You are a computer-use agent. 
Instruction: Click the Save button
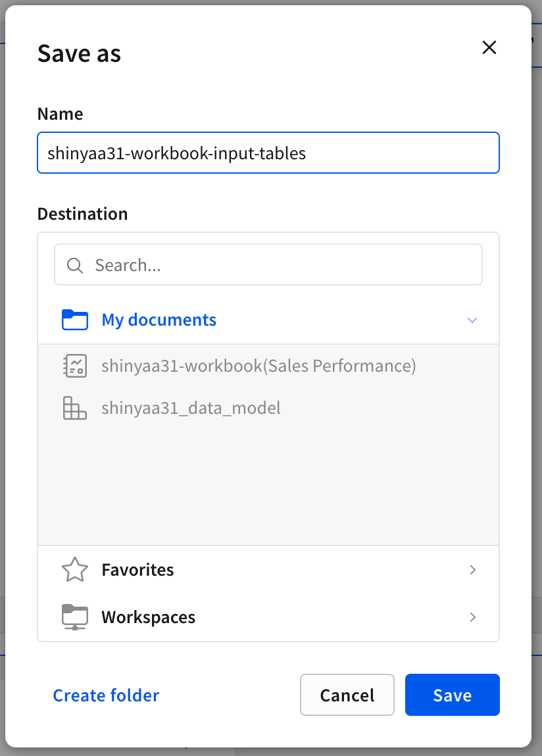(x=453, y=695)
